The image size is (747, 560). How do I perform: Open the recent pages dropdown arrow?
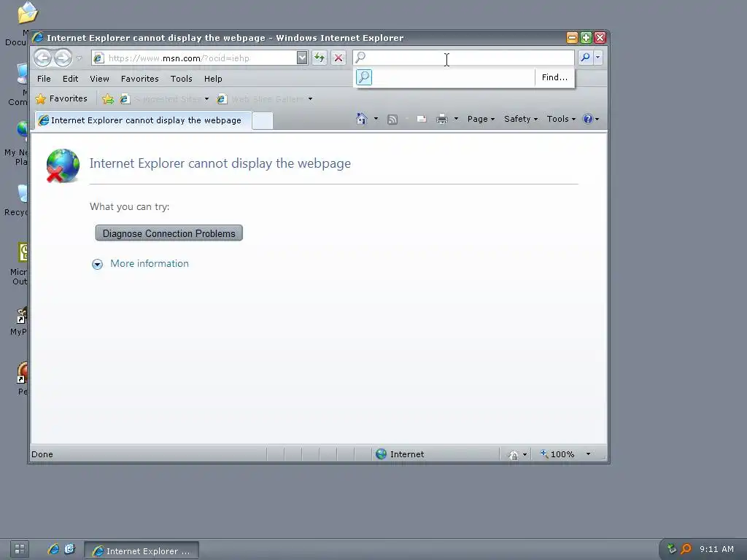pyautogui.click(x=79, y=58)
